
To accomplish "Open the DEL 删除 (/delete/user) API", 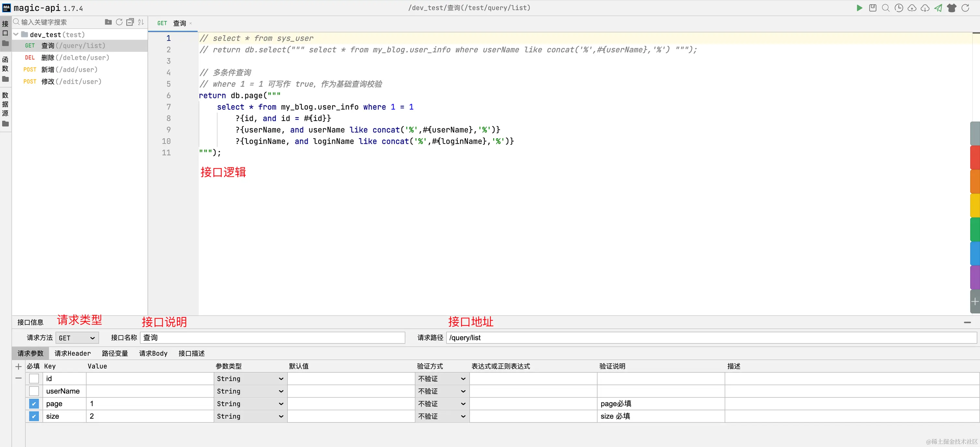I will click(80, 57).
